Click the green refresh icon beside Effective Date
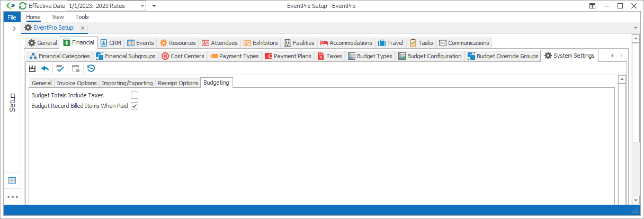The image size is (644, 219). point(22,6)
